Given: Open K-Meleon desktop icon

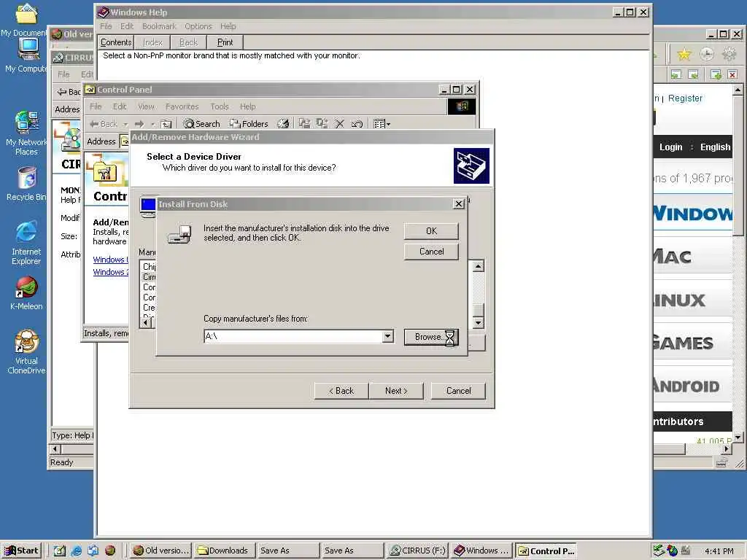Looking at the screenshot, I should coord(27,293).
